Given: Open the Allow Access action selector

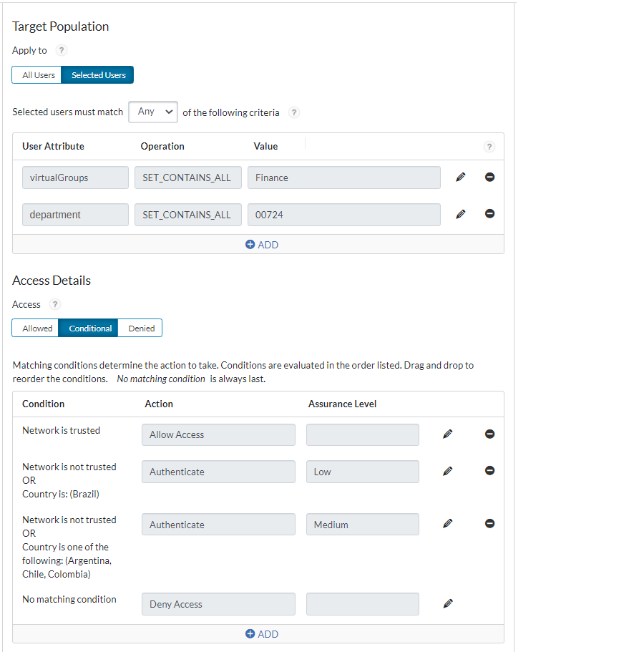Looking at the screenshot, I should pos(218,434).
